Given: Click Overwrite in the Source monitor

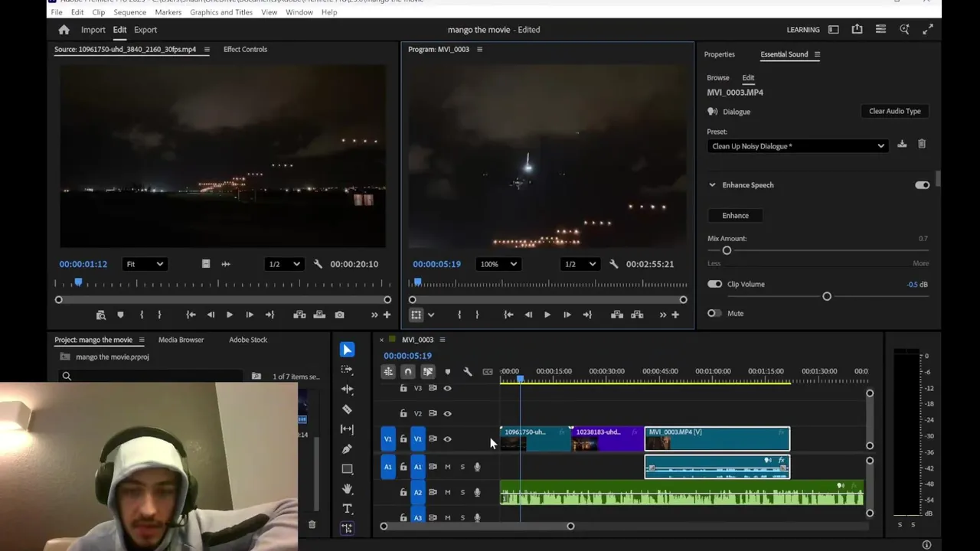Looking at the screenshot, I should tap(319, 315).
